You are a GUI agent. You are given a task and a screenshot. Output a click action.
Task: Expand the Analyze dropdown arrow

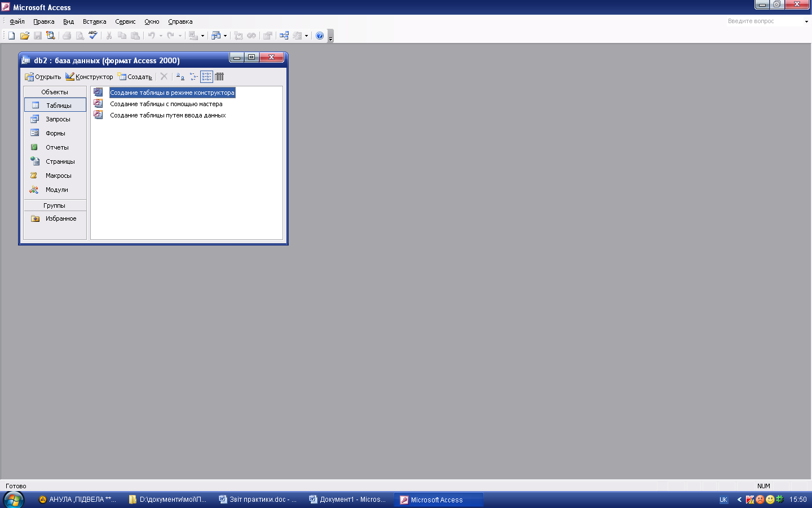coord(225,36)
